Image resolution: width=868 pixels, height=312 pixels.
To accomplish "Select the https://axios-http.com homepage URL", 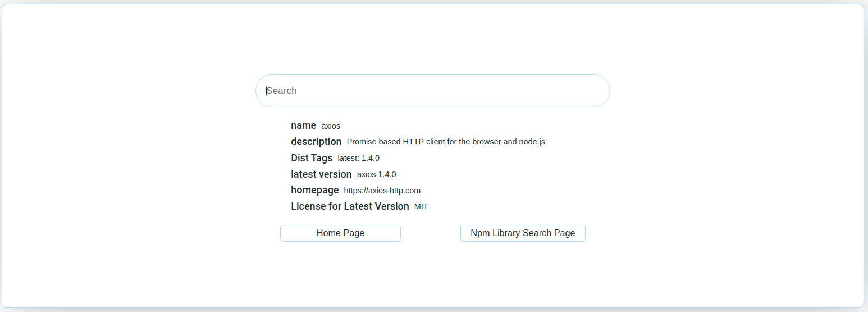I will tap(382, 191).
